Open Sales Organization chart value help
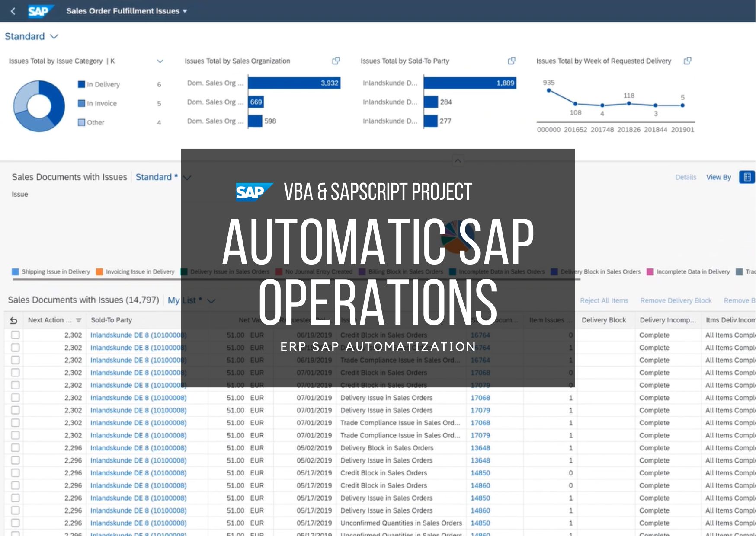The image size is (756, 536). coord(336,61)
